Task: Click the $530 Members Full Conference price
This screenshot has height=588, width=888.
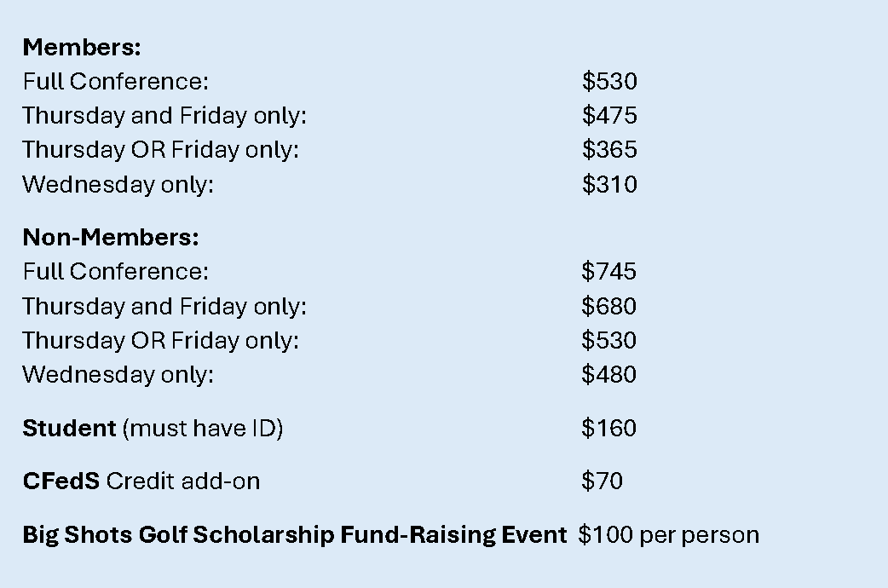Action: coord(609,82)
